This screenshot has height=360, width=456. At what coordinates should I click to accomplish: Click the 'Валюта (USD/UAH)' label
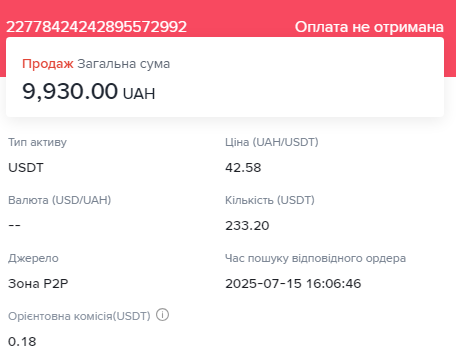click(x=60, y=200)
